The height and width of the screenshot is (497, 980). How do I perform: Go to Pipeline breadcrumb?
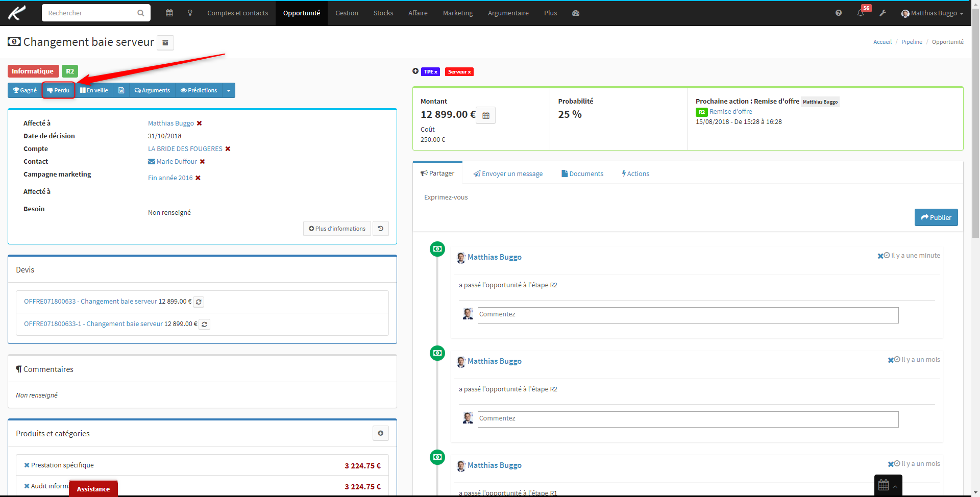912,42
